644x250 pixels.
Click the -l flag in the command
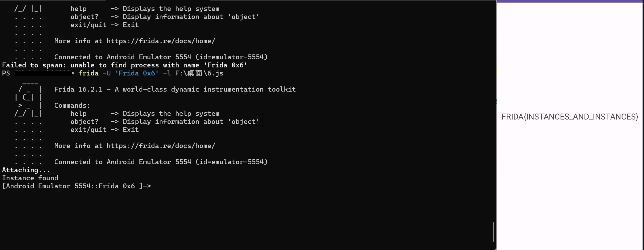[x=167, y=73]
